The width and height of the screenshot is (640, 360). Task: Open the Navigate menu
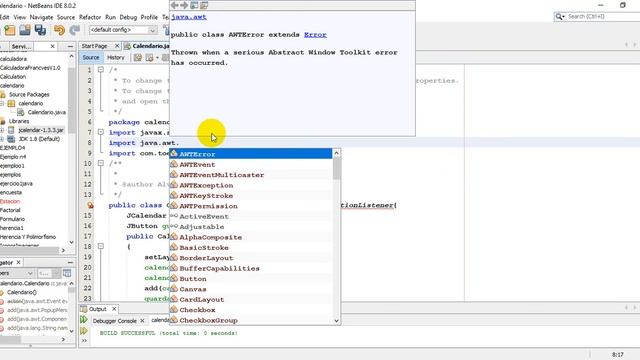[x=41, y=17]
